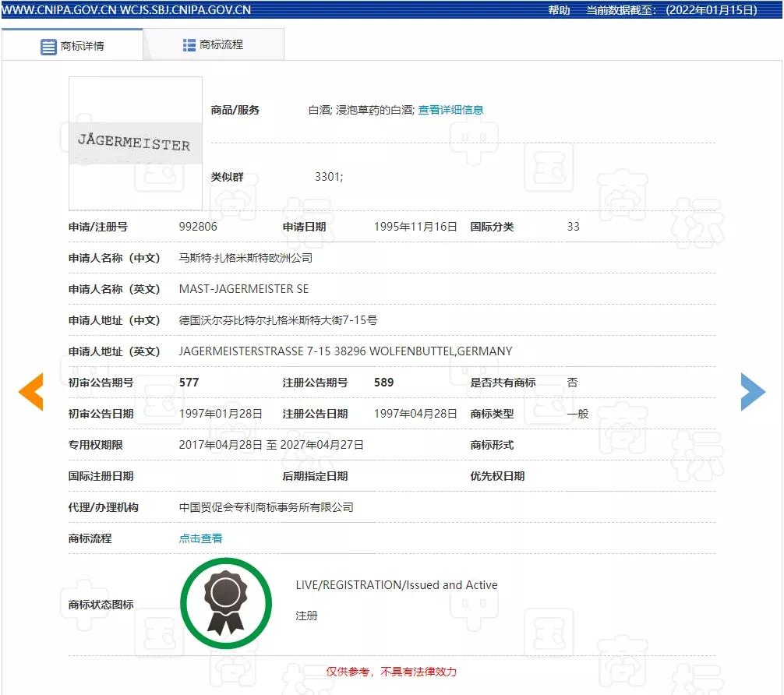Select application date 1995年11月16日

415,227
